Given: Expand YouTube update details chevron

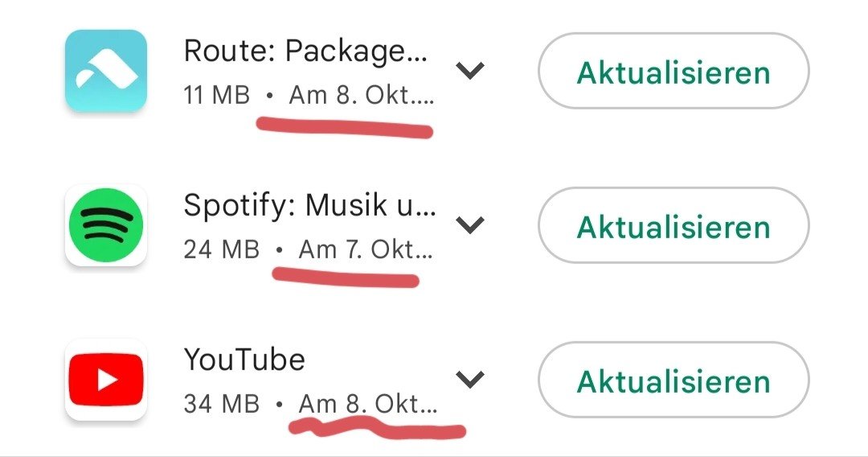Looking at the screenshot, I should pos(470,379).
